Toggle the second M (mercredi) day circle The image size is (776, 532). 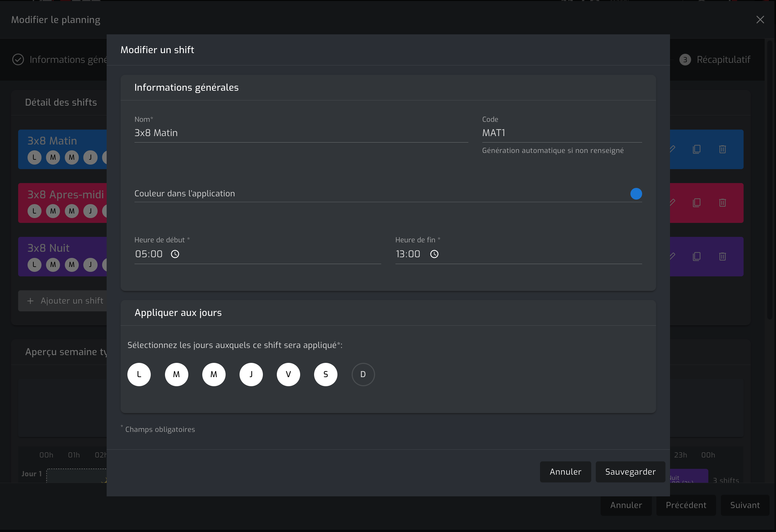coord(214,374)
